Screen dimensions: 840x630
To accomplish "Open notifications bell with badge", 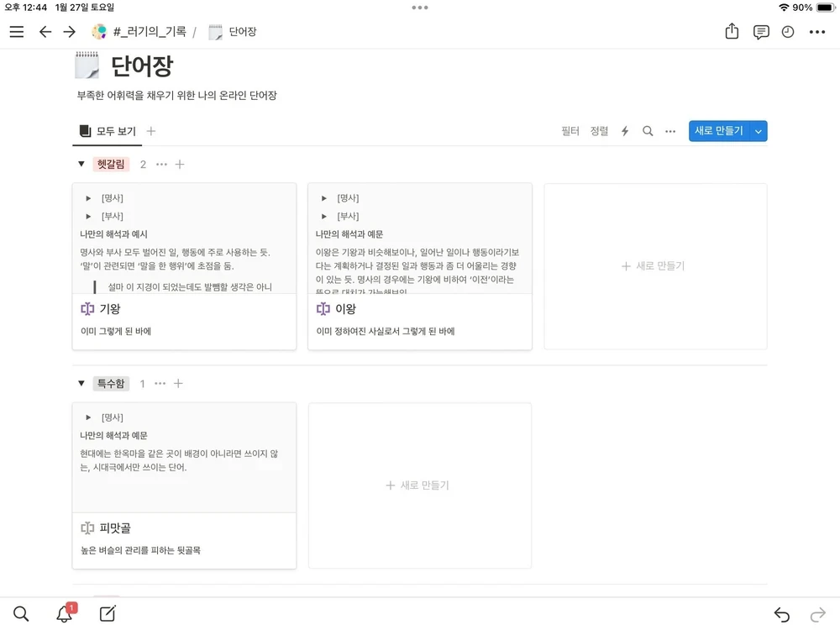I will click(66, 613).
